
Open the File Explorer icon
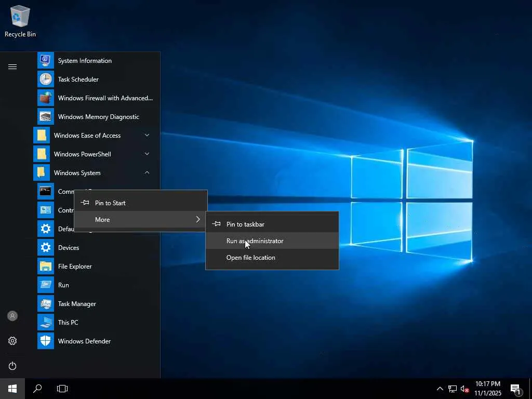coord(46,267)
